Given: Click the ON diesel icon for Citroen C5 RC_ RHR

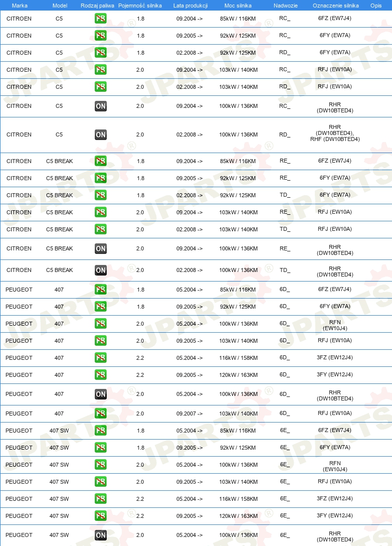Looking at the screenshot, I should click(x=101, y=106).
